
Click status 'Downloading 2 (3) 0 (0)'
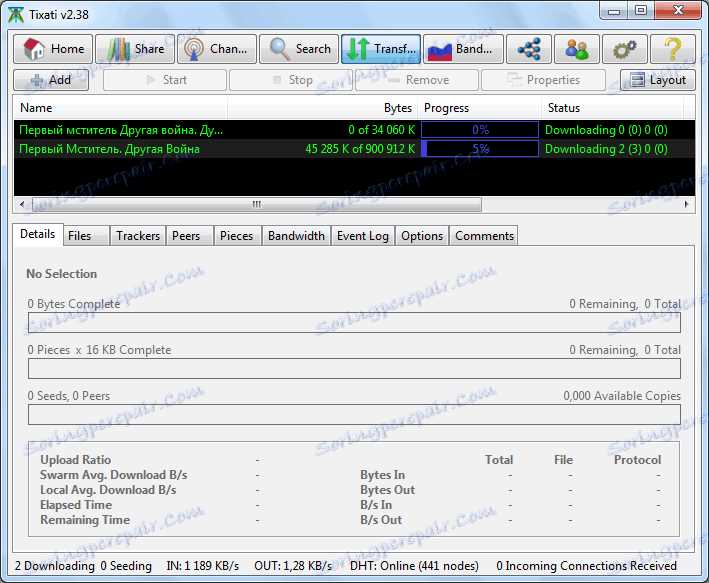[x=606, y=149]
